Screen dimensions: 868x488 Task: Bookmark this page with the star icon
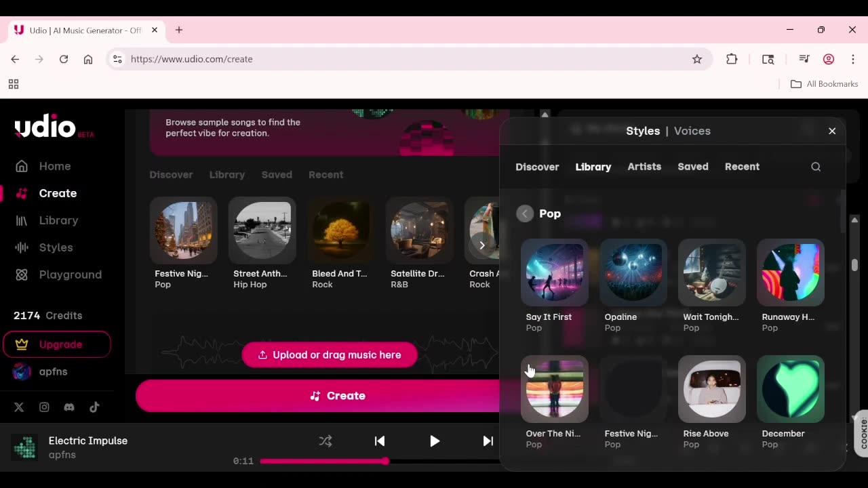pyautogui.click(x=697, y=59)
